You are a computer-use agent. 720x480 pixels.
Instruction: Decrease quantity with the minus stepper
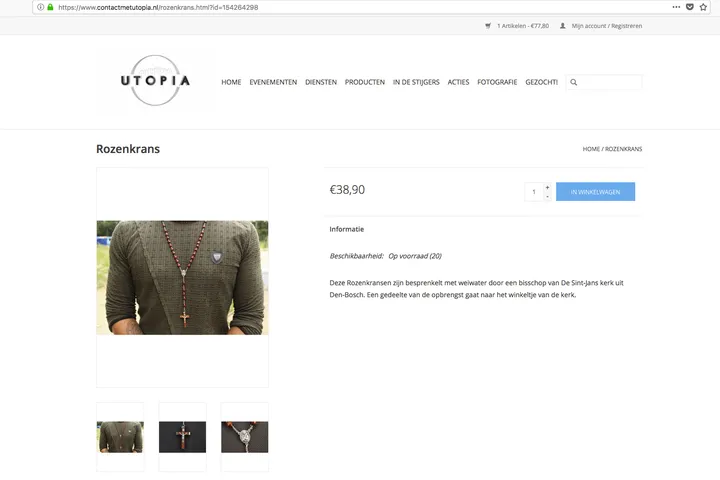[x=547, y=197]
